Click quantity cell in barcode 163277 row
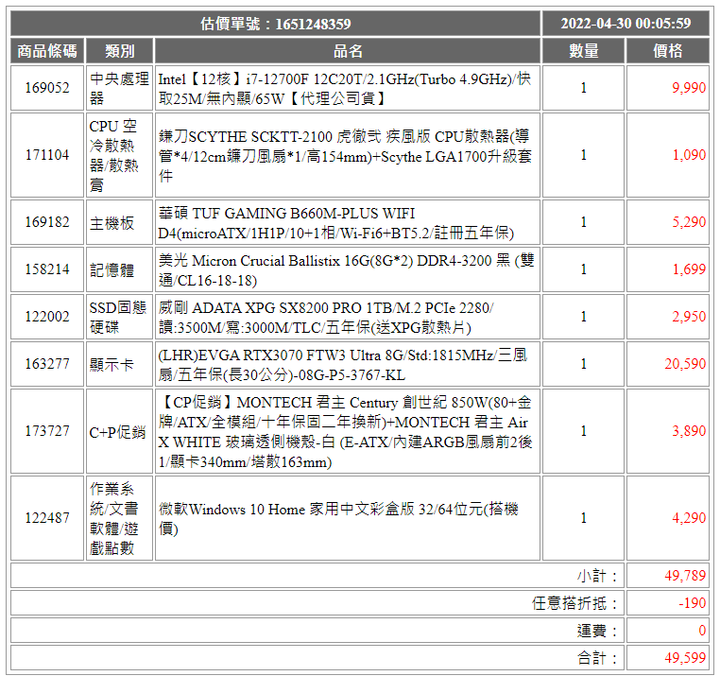Image resolution: width=720 pixels, height=676 pixels. (584, 364)
